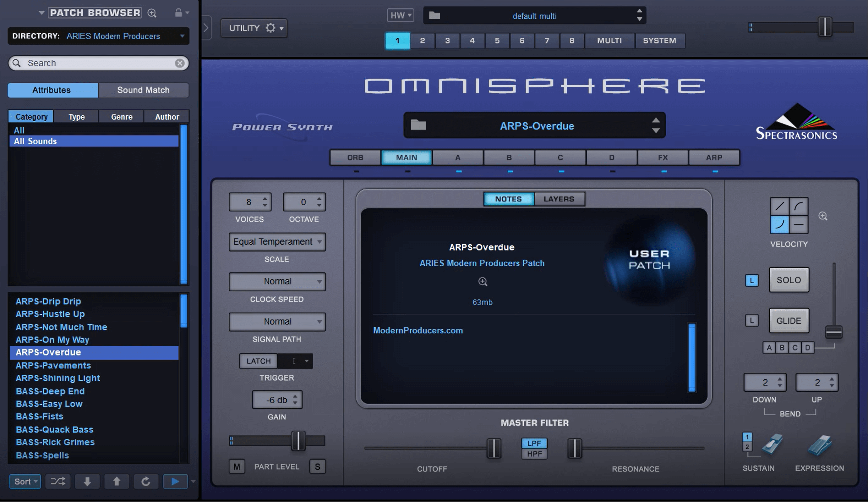
Task: Click the zoom icon under patch notes
Action: pyautogui.click(x=483, y=282)
